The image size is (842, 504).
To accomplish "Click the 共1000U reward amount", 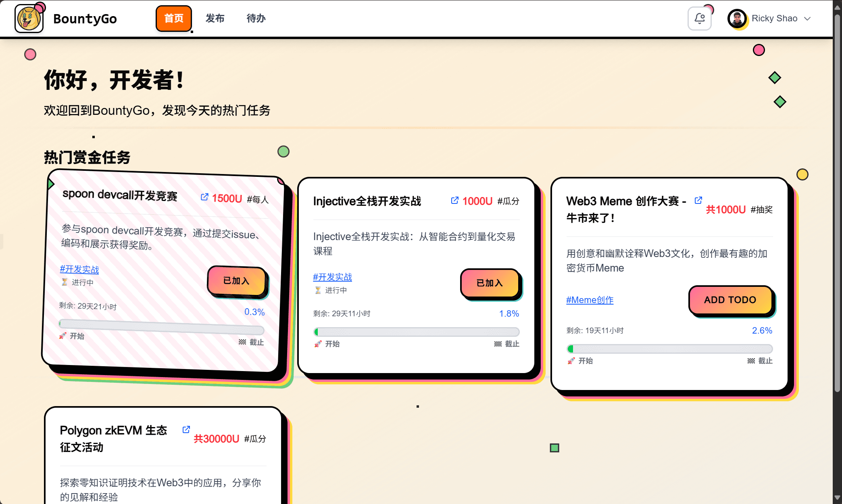I will click(726, 209).
